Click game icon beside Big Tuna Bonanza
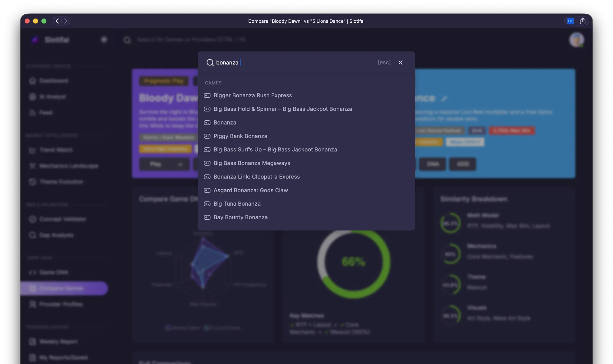The image size is (613, 364). tap(207, 204)
